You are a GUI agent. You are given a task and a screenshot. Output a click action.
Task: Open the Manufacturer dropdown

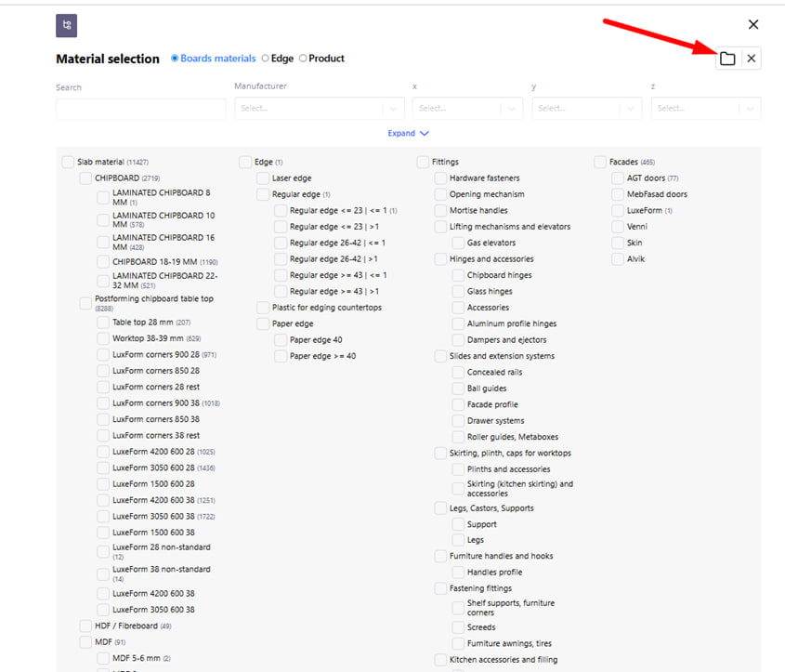[319, 109]
